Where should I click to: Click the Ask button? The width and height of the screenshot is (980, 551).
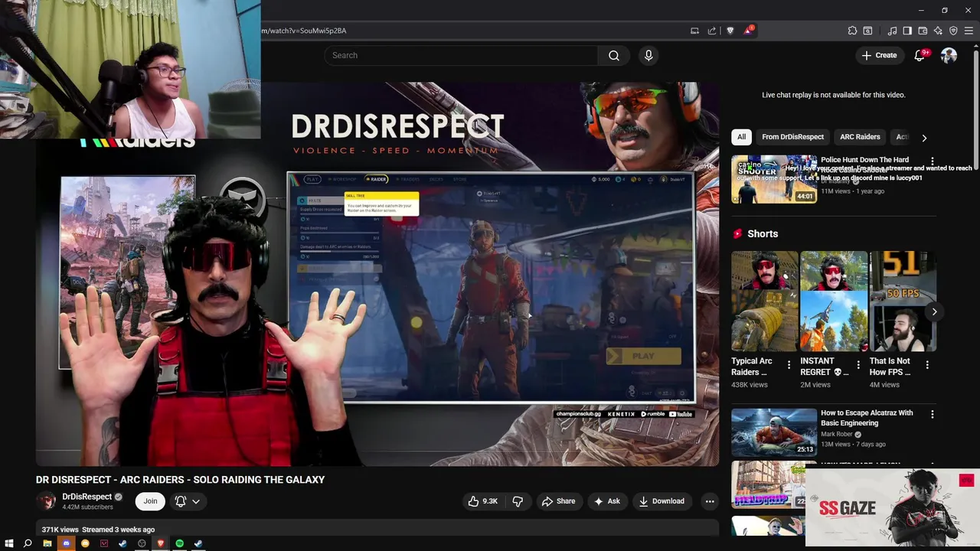pyautogui.click(x=606, y=501)
